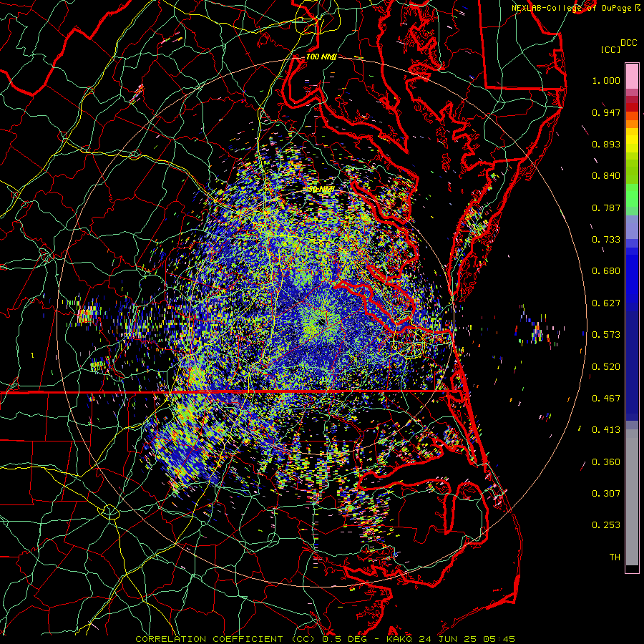
Task: Click the [CC] legend unit label
Action: (x=611, y=49)
